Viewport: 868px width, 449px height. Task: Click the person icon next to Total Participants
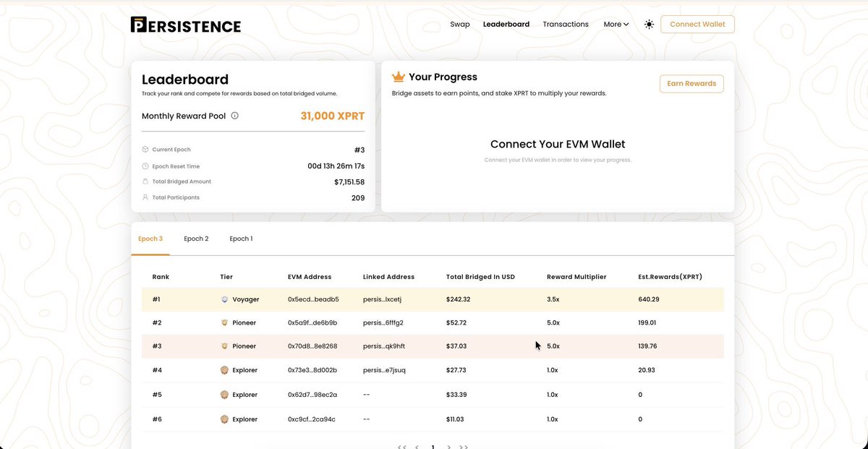[x=145, y=197]
